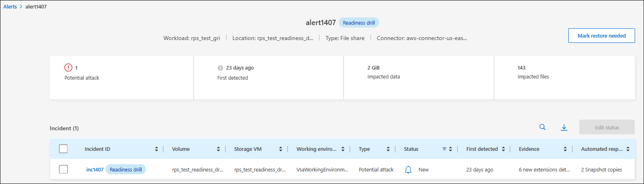Click the search magnifier icon above incident table
Viewport: 644px width, 184px height.
(543, 127)
